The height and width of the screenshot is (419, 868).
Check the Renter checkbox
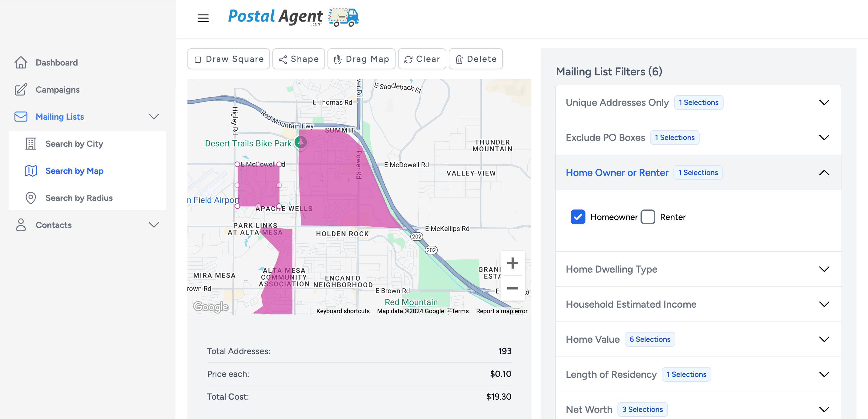click(648, 217)
